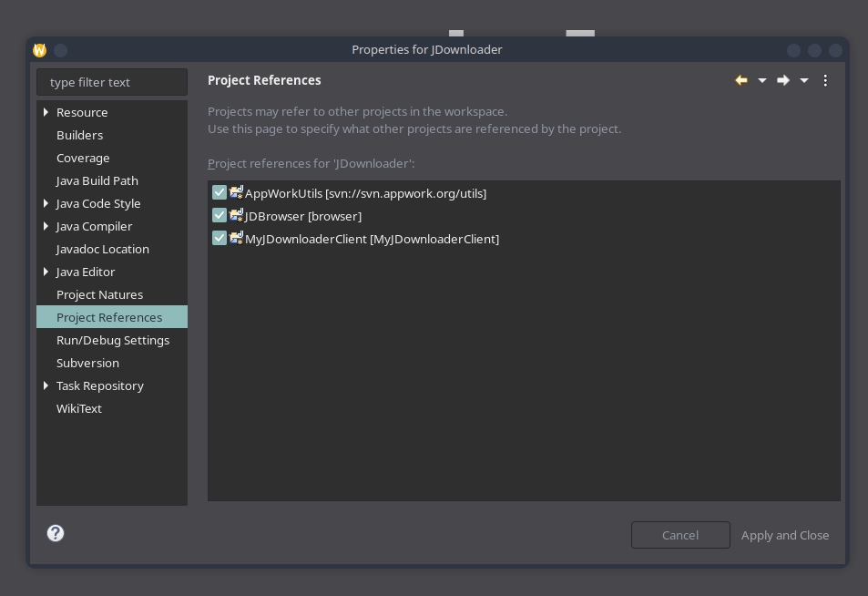Uncheck the AppWorkUtils reference checkbox
This screenshot has height=596, width=868.
point(220,192)
